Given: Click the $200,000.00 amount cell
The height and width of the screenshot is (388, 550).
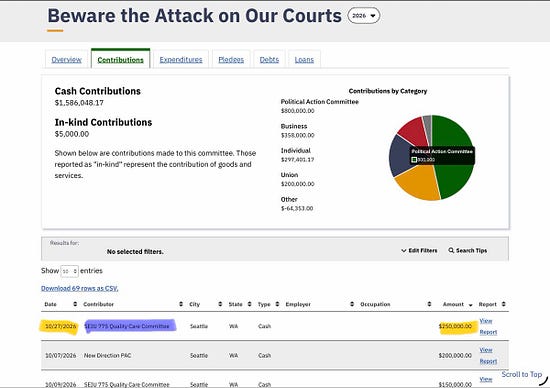Looking at the screenshot, I should [455, 355].
